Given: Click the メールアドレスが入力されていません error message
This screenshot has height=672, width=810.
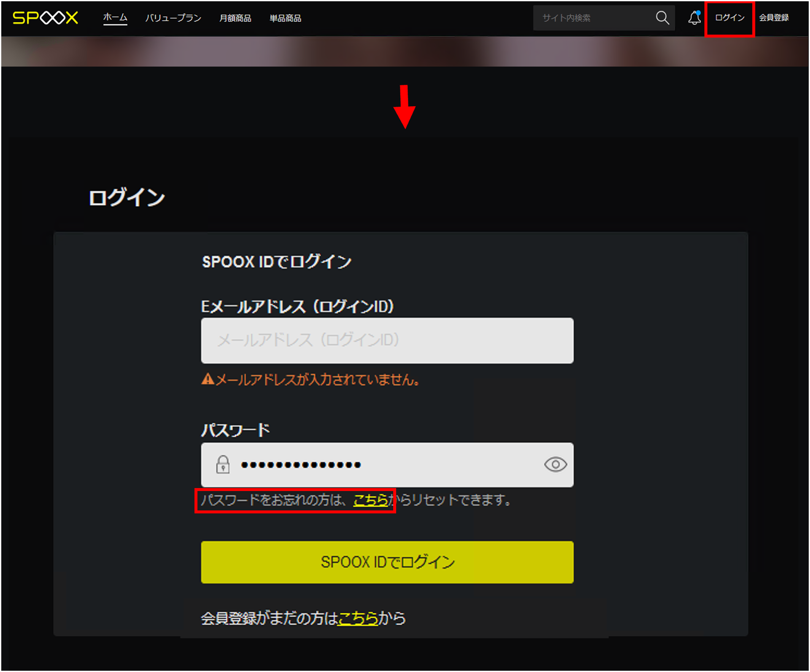Looking at the screenshot, I should pyautogui.click(x=310, y=380).
